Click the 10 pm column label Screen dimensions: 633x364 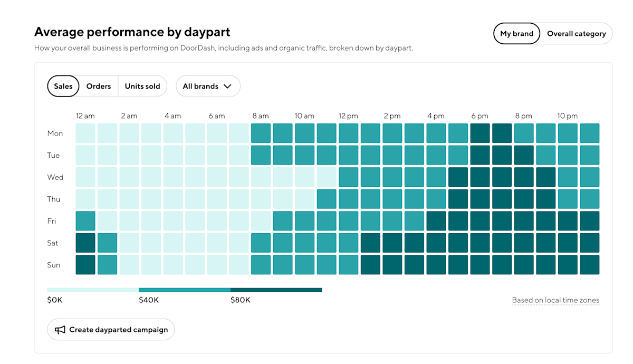[x=568, y=116]
